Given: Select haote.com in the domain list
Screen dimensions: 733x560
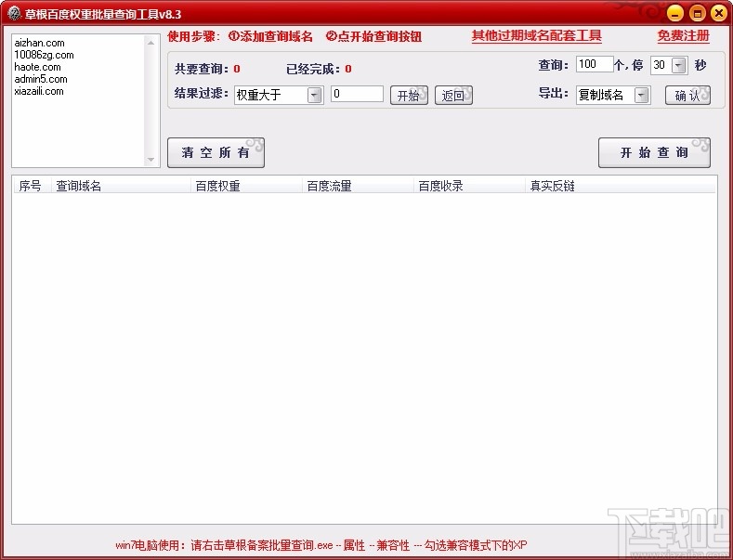Looking at the screenshot, I should click(x=37, y=67).
